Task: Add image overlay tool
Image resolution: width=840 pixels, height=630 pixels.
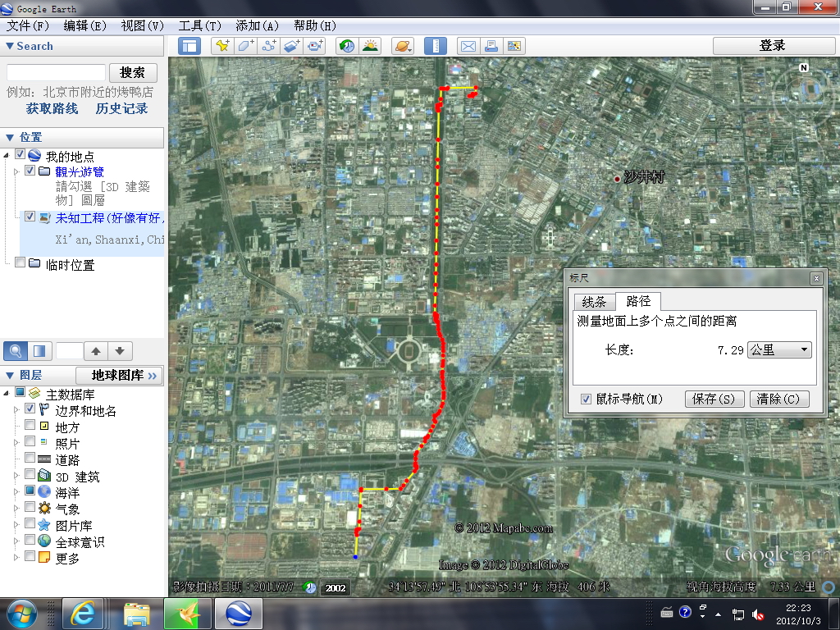Action: click(x=292, y=46)
